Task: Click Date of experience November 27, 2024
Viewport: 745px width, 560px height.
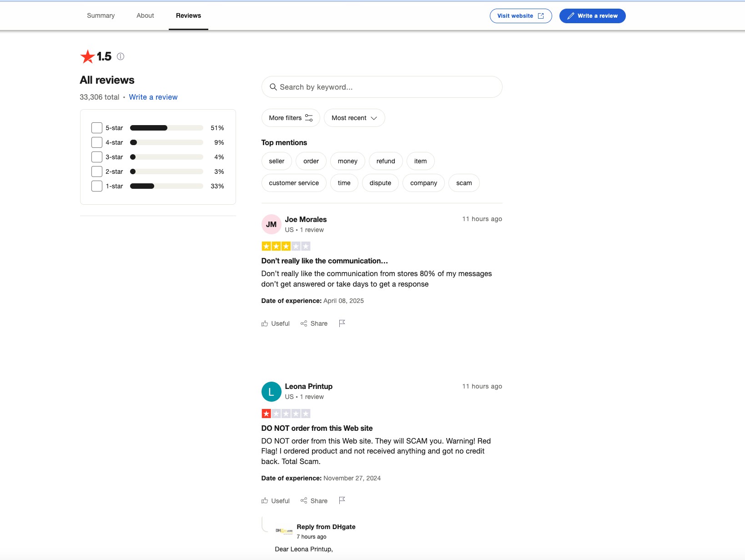Action: (321, 478)
